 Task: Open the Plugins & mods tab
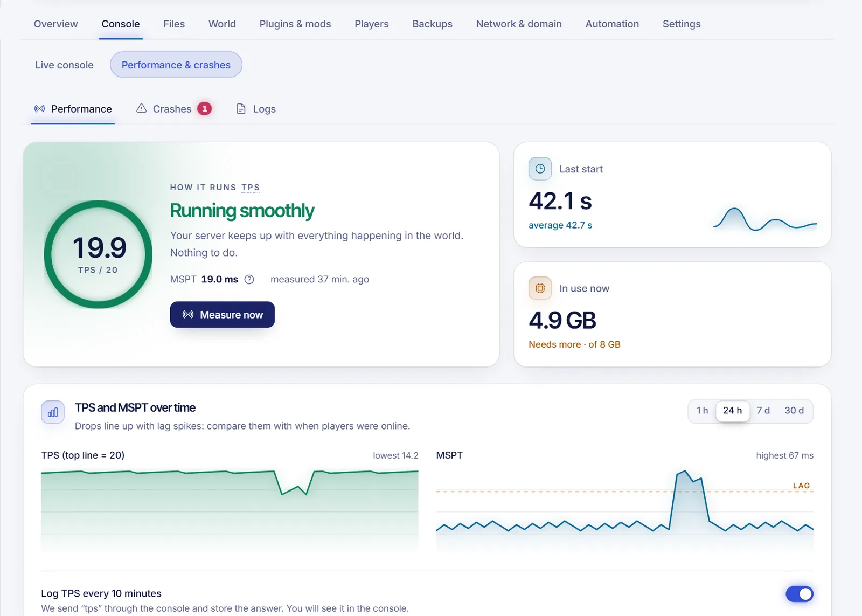tap(295, 24)
